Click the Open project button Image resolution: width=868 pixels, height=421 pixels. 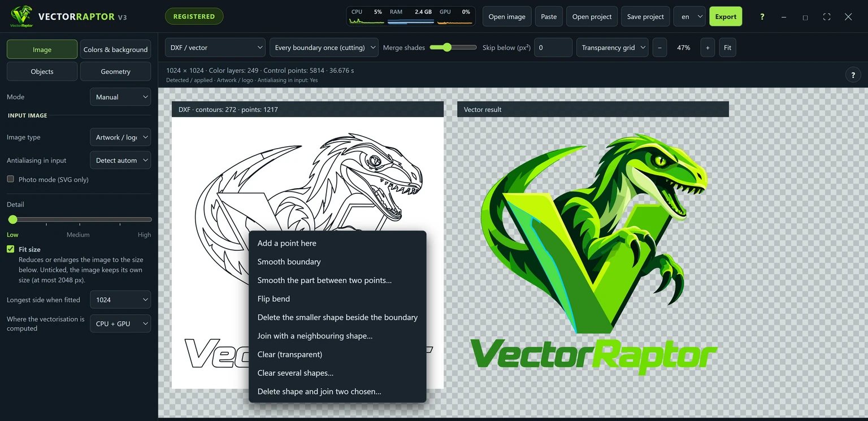click(592, 16)
